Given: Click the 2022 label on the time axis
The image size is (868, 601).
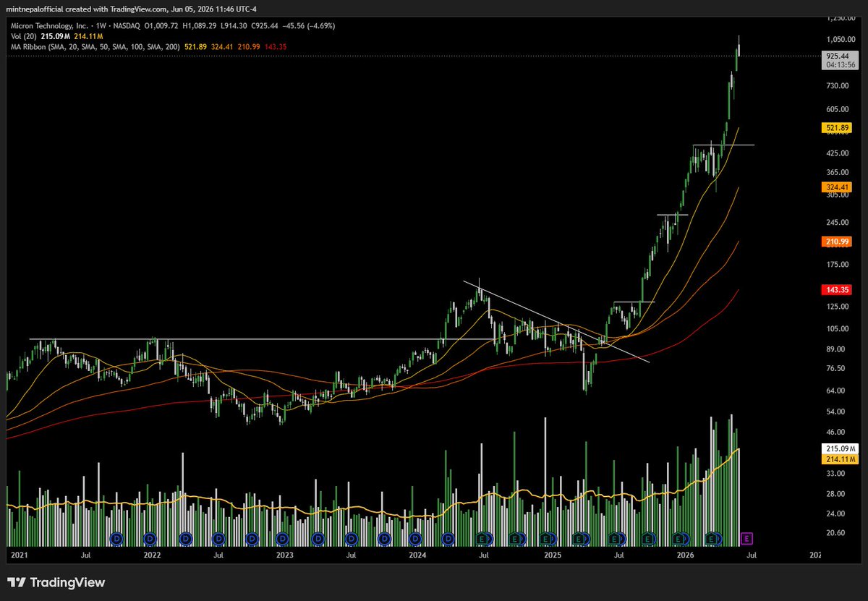Looking at the screenshot, I should (x=152, y=555).
